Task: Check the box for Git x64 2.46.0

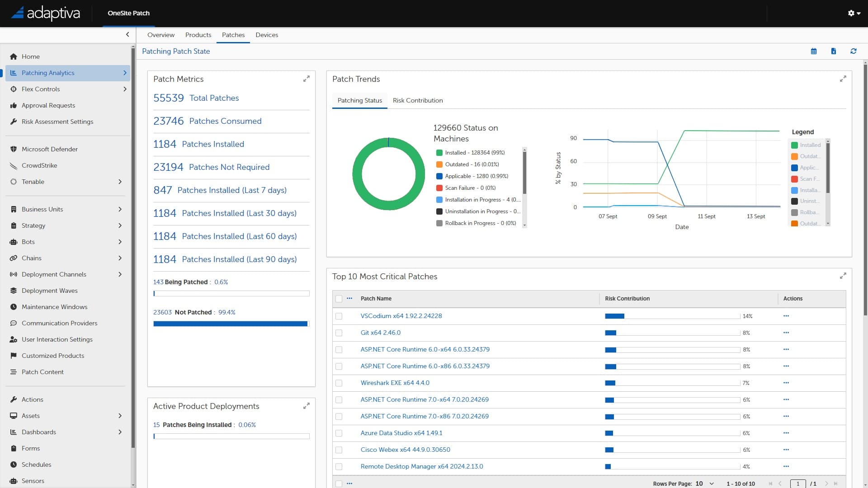Action: click(339, 333)
